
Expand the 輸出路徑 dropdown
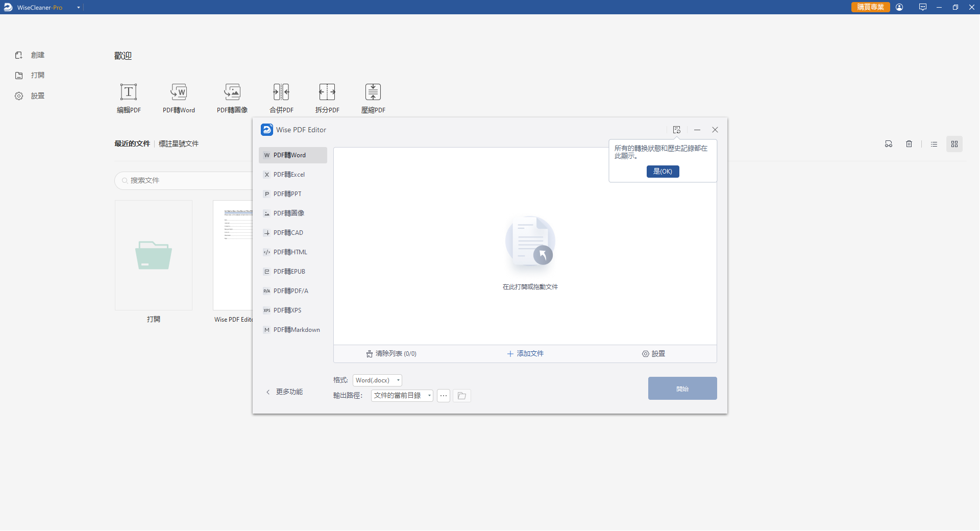pyautogui.click(x=402, y=396)
